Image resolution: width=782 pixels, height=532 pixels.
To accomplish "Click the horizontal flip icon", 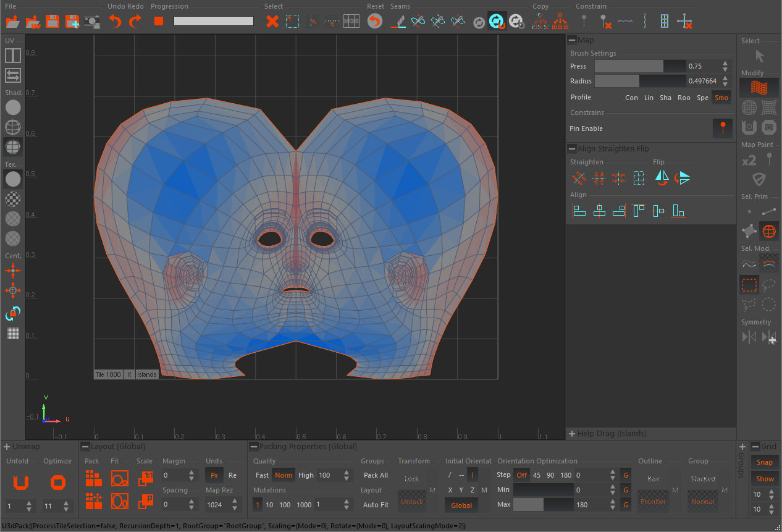I will 662,179.
